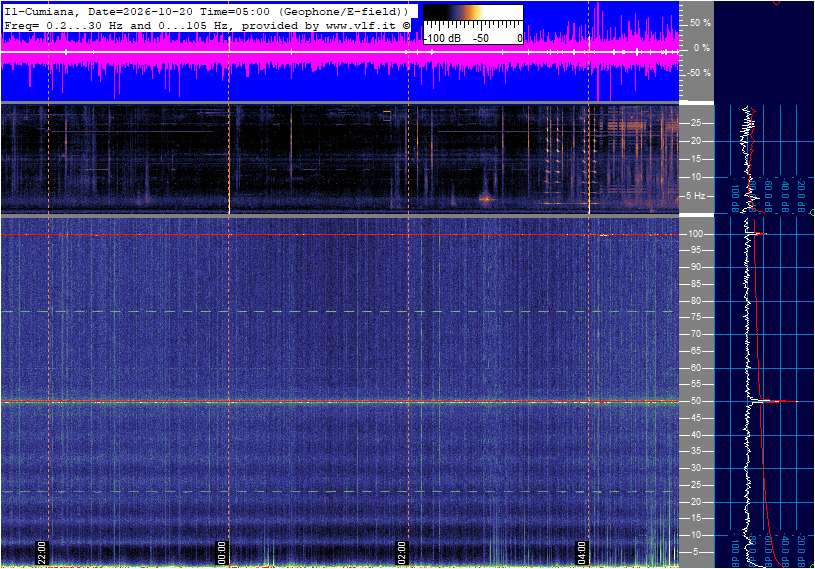This screenshot has height=569, width=815.
Task: Click the 'Date=2026-10-20' text in header
Action: point(140,11)
